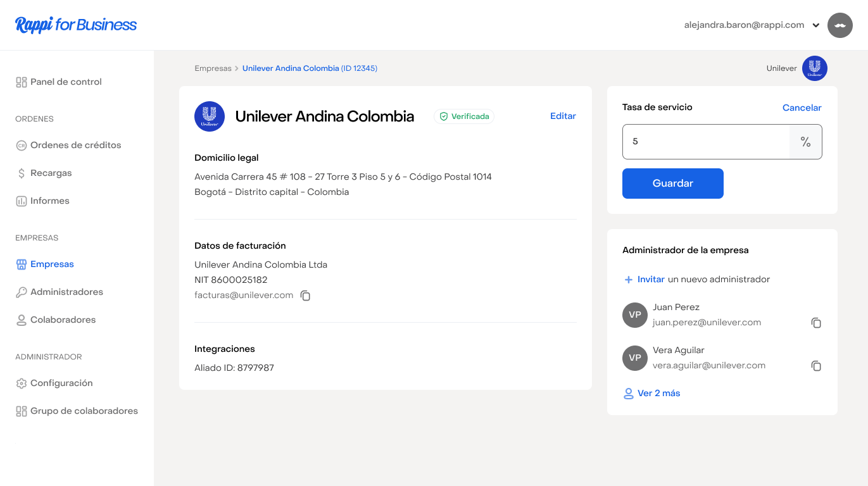This screenshot has width=868, height=486.
Task: Copy Juan Perez's email address
Action: click(x=816, y=323)
